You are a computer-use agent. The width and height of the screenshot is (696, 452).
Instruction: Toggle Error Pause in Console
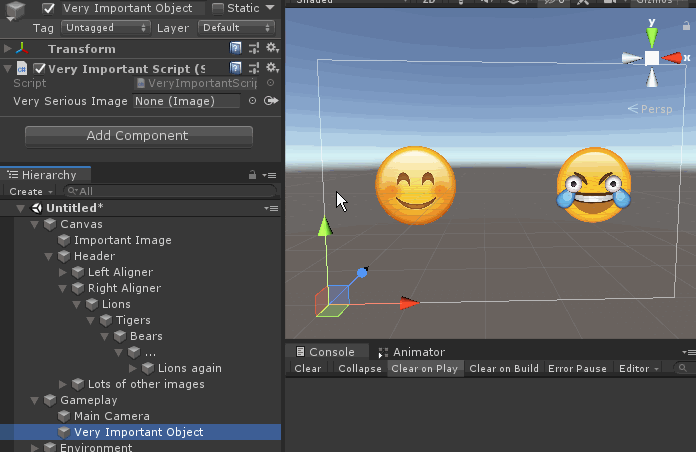577,369
